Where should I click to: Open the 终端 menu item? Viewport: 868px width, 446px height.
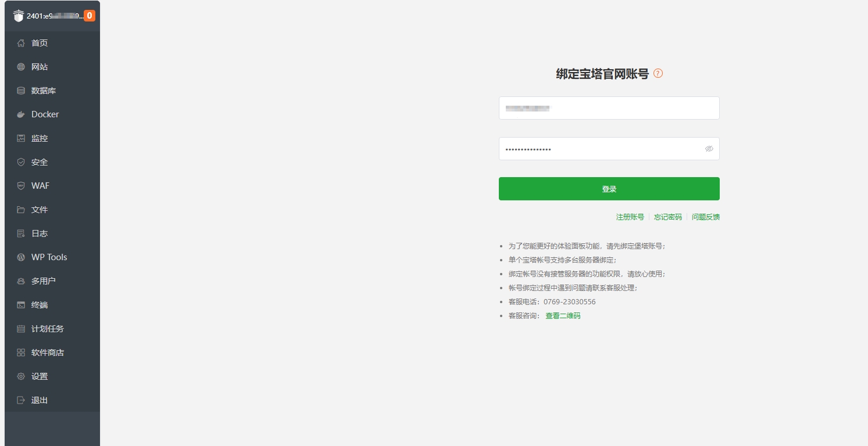click(x=52, y=305)
